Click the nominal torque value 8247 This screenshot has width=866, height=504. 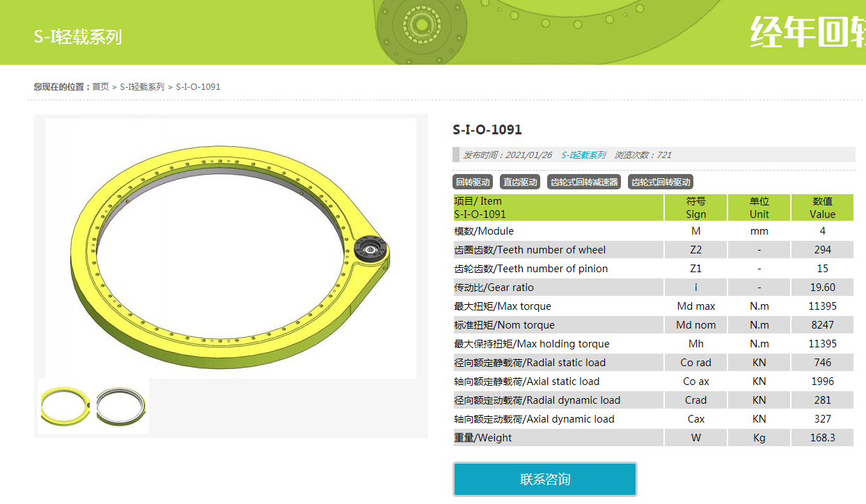tap(823, 325)
